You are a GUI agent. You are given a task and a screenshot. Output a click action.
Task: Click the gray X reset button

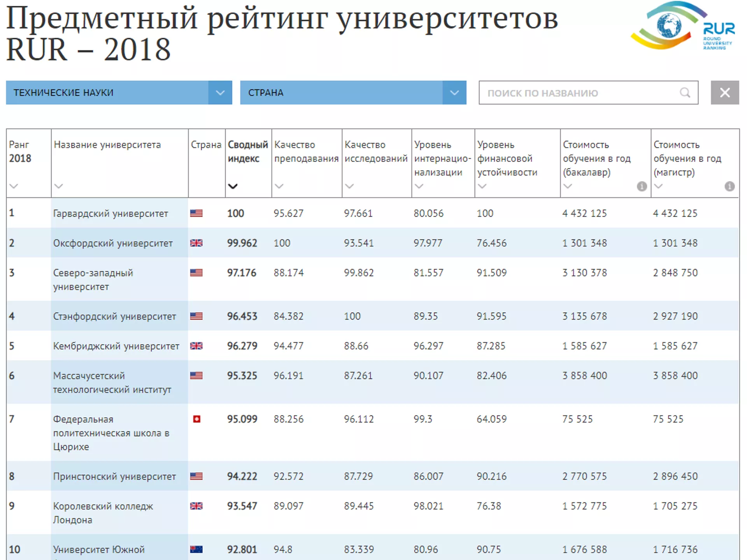pyautogui.click(x=725, y=93)
